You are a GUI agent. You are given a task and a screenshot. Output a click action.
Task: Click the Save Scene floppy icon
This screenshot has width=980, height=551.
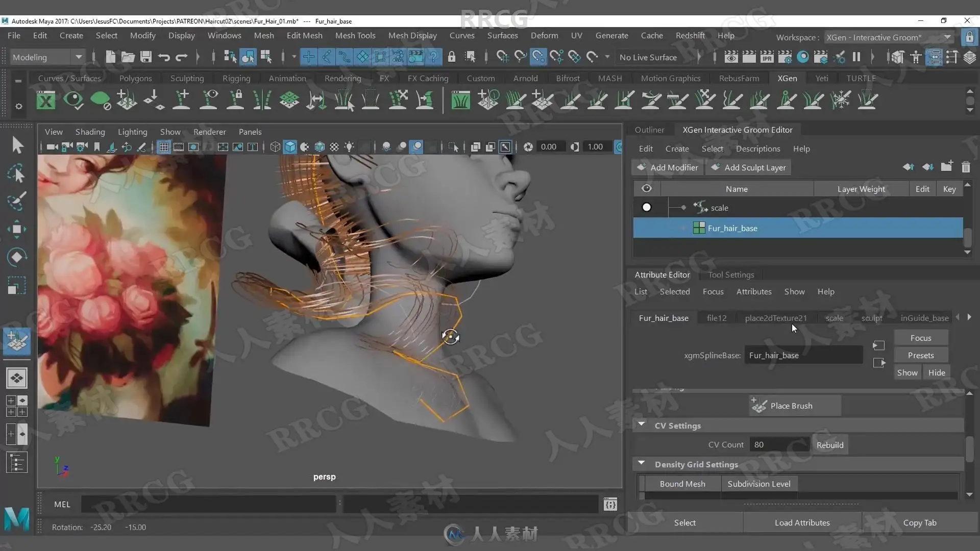[x=146, y=57]
